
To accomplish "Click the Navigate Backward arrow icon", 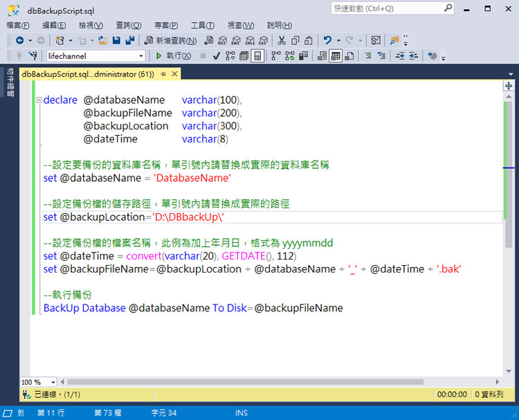I will 19,41.
